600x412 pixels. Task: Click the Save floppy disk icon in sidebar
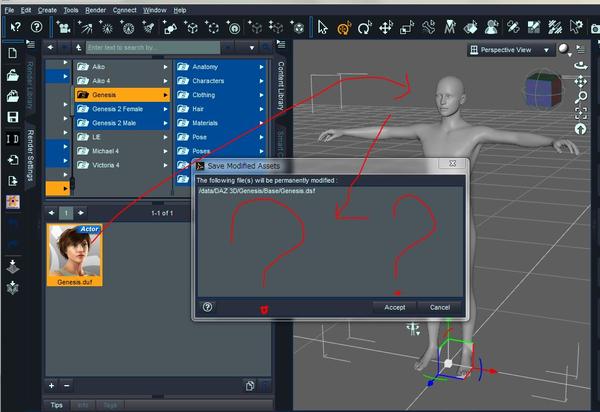coord(13,117)
